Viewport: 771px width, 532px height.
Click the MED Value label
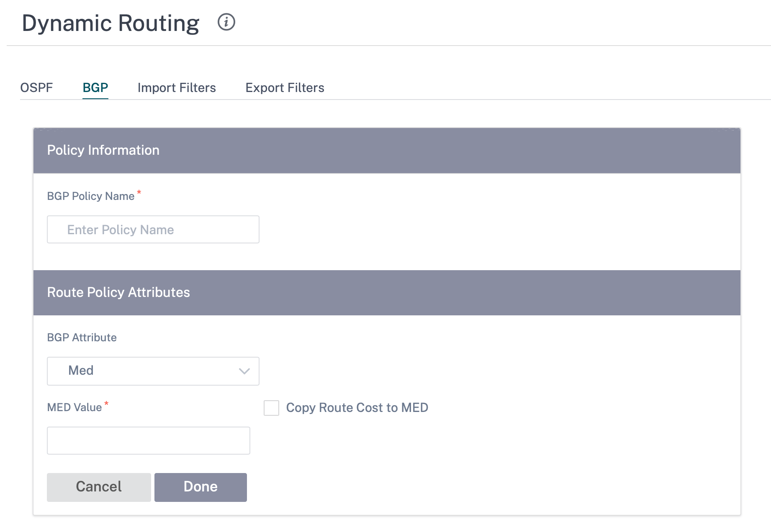pyautogui.click(x=75, y=407)
